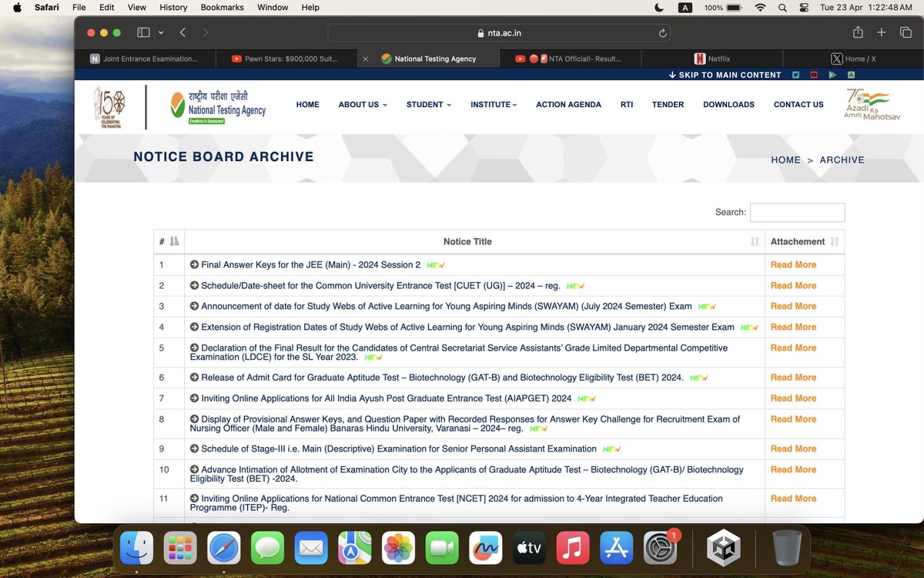Open Unity Hub from the Dock
Viewport: 924px width, 578px height.
point(723,548)
